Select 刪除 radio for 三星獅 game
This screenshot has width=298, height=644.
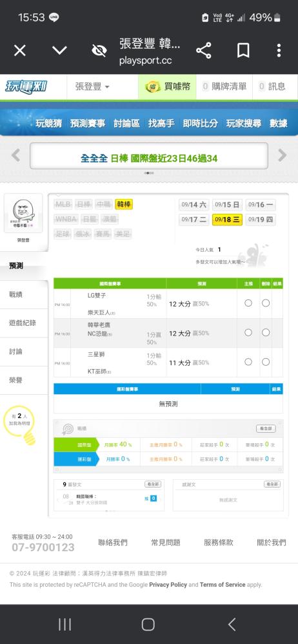[266, 362]
